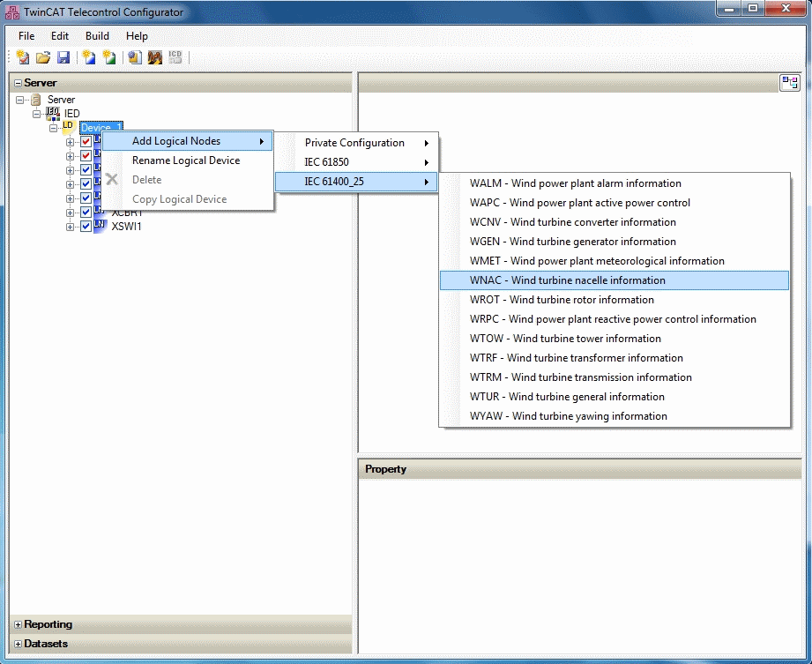
Task: Collapse the Server section header
Action: tap(19, 83)
